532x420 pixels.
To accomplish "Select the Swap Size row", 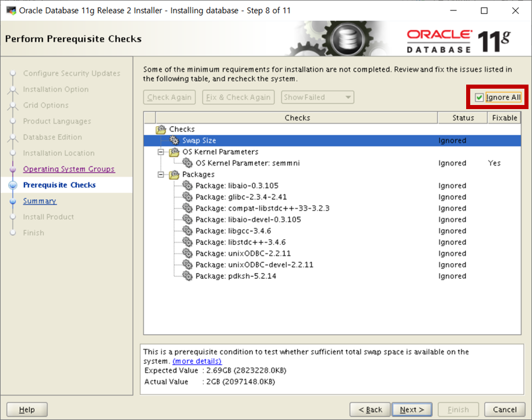I will pyautogui.click(x=332, y=141).
